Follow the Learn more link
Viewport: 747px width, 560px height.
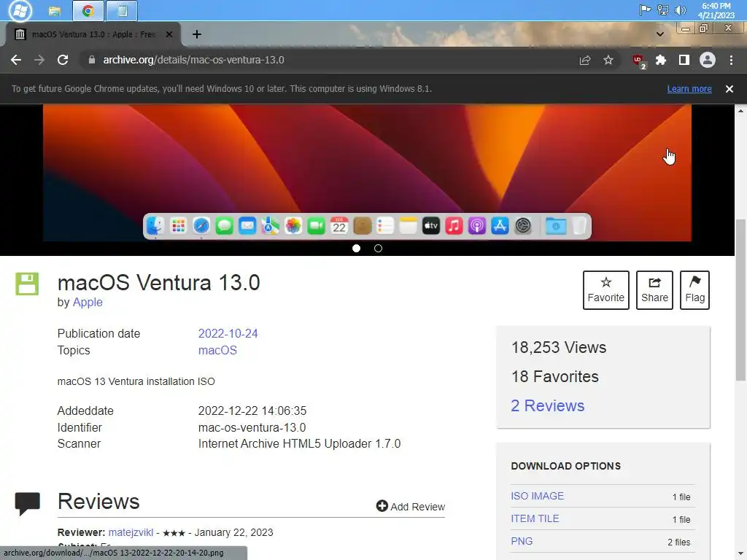pyautogui.click(x=689, y=89)
